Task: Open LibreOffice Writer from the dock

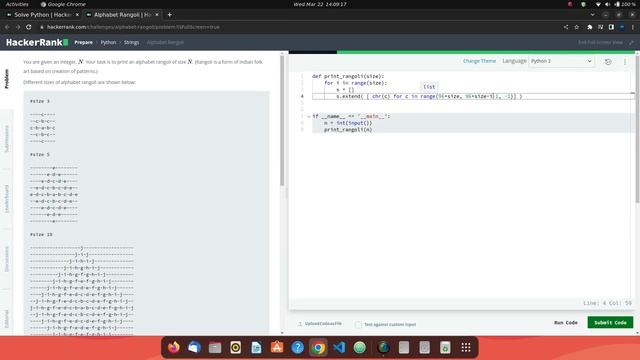Action: [x=256, y=347]
